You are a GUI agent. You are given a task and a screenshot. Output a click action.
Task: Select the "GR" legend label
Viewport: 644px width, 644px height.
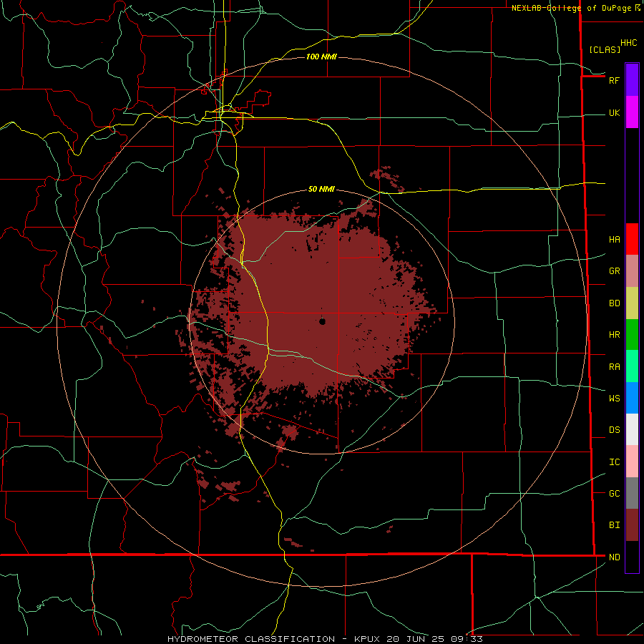pyautogui.click(x=614, y=271)
